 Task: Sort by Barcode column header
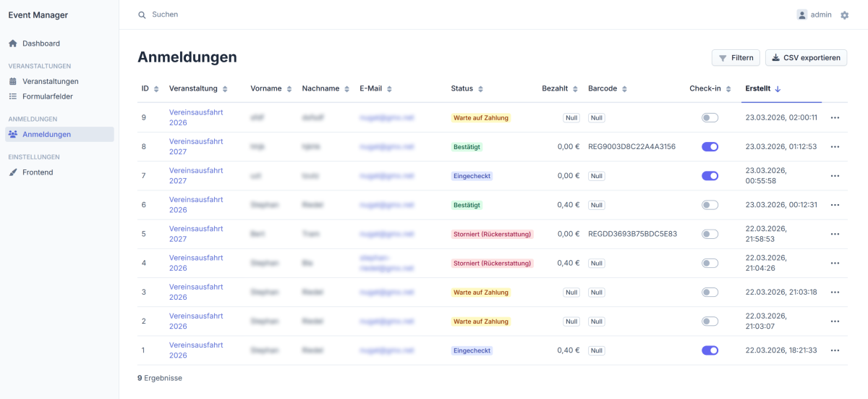(608, 88)
